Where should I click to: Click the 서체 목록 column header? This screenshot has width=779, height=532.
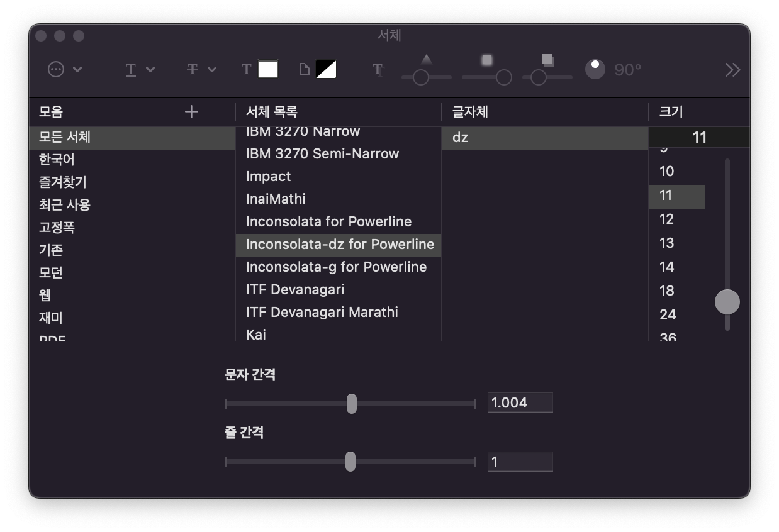[339, 112]
